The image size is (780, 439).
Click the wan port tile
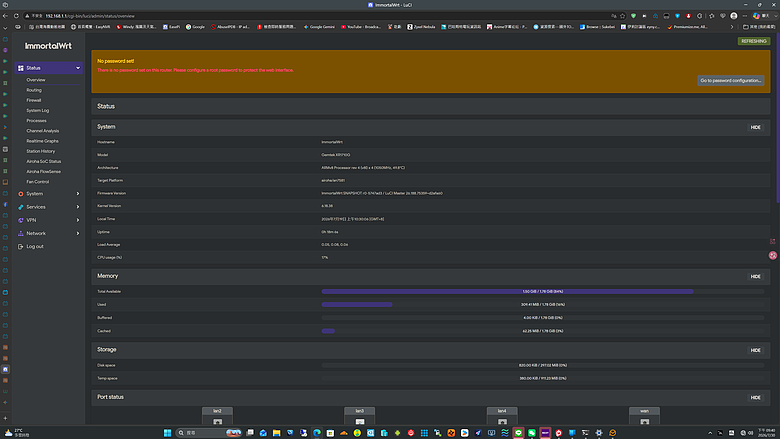click(x=644, y=416)
